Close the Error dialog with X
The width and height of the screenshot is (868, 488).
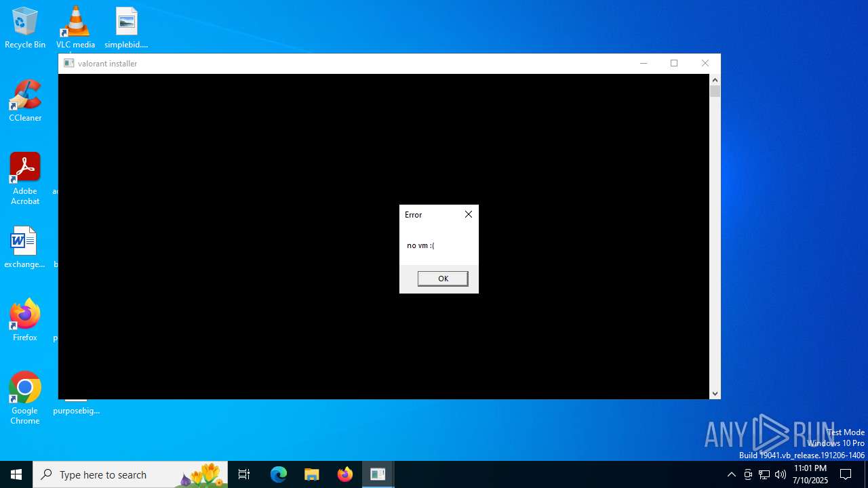469,214
